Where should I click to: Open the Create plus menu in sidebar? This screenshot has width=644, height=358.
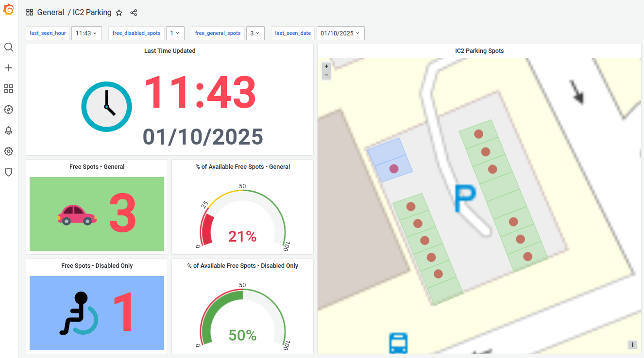pos(8,68)
